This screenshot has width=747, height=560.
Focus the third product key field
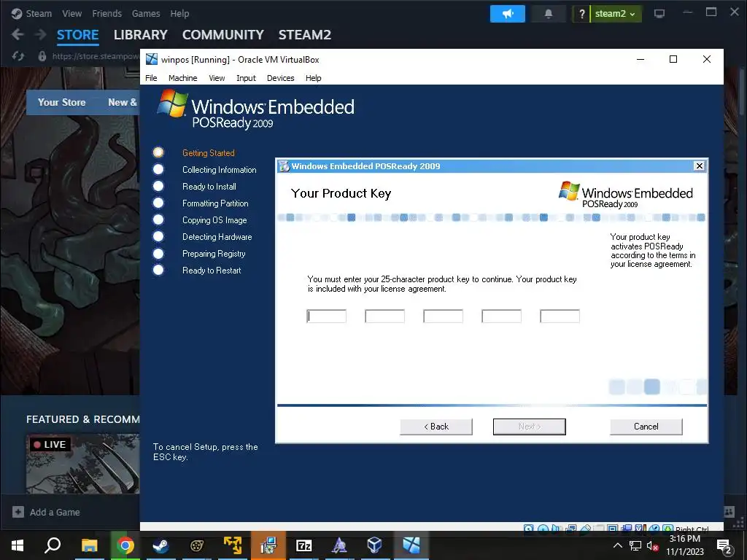(x=443, y=316)
